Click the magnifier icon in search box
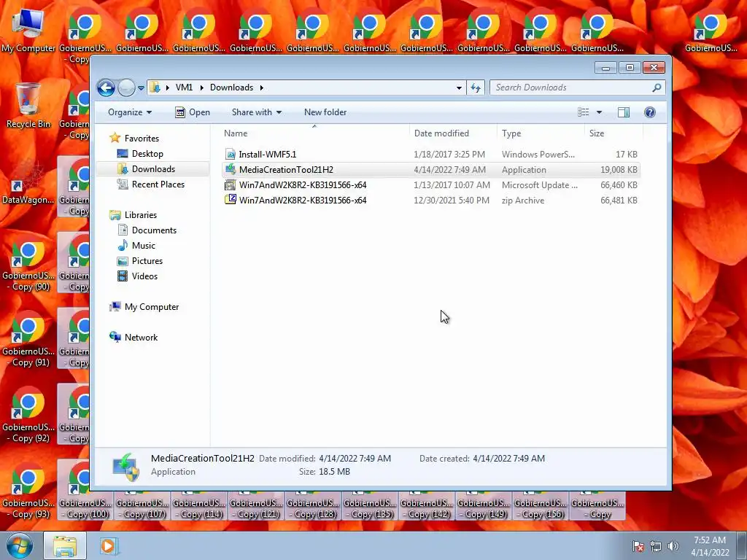This screenshot has height=560, width=747. coord(657,87)
